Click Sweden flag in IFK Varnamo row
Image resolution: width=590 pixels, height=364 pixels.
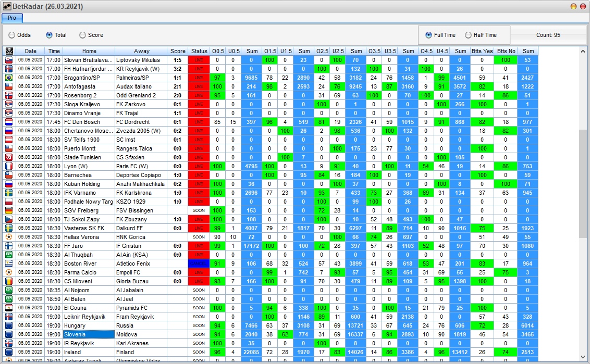[9, 193]
